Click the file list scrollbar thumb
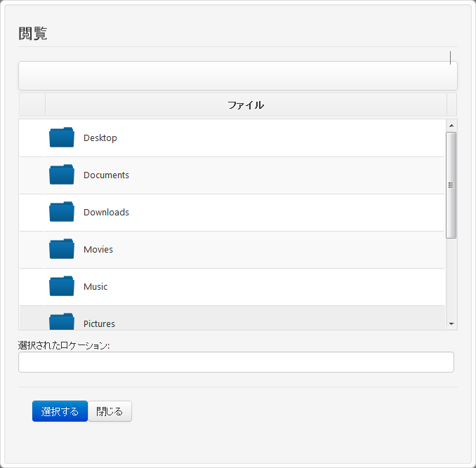The image size is (476, 468). pos(451,185)
